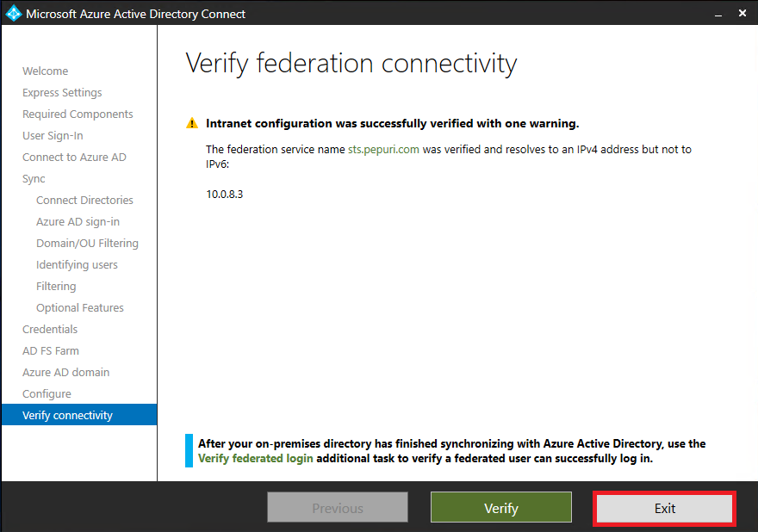Minimize the Azure AD Connect window
Image resolution: width=758 pixels, height=532 pixels.
[718, 15]
